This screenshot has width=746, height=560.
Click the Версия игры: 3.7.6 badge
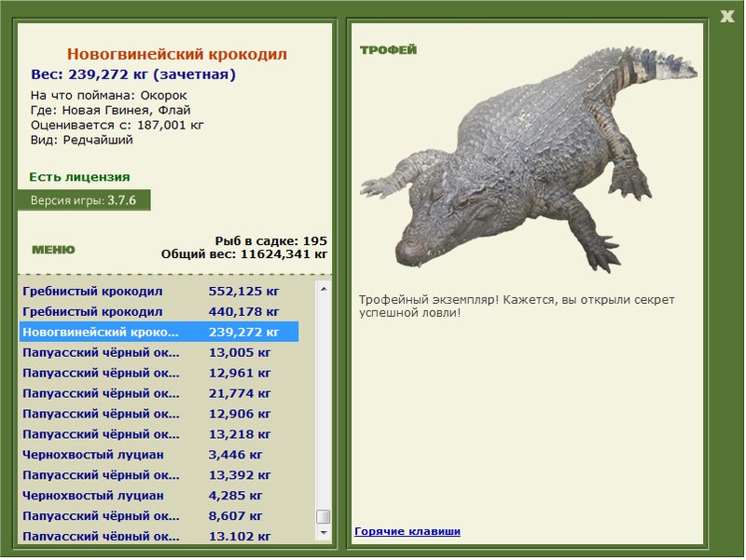[84, 200]
